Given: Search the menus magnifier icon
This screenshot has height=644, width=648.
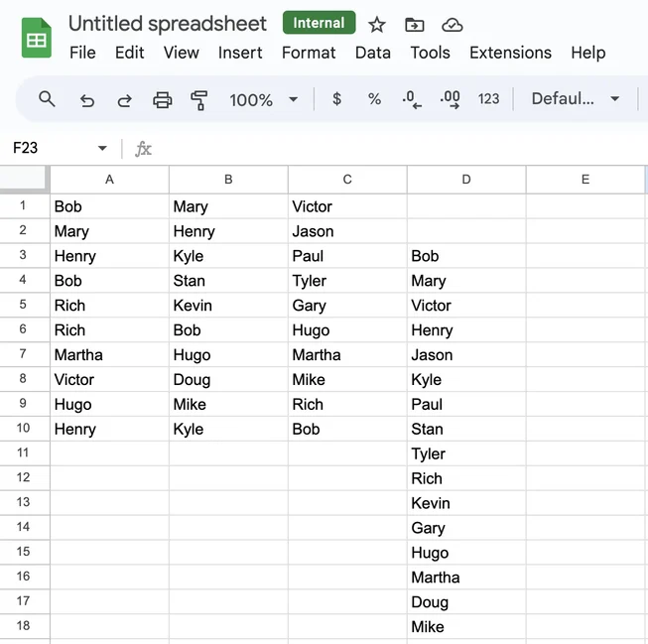Looking at the screenshot, I should tap(47, 99).
